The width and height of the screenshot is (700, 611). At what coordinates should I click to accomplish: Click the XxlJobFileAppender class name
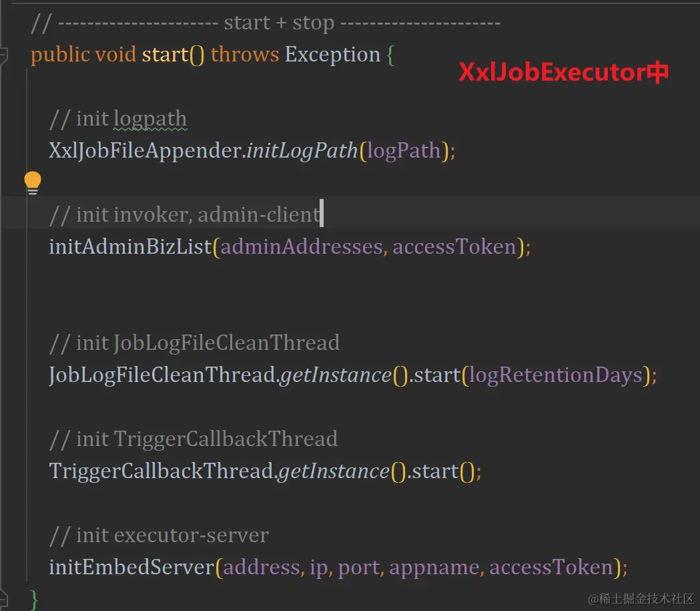pos(145,150)
